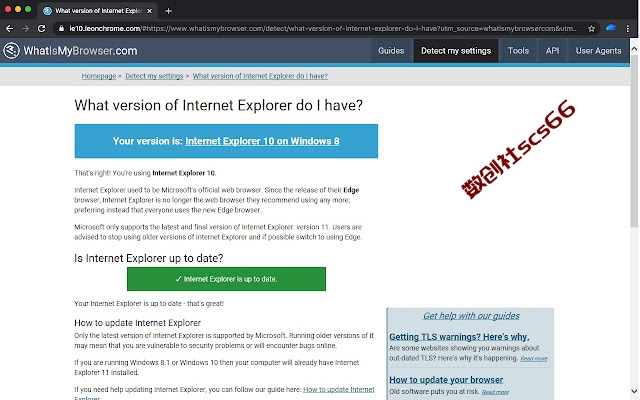Image resolution: width=640 pixels, height=400 pixels.
Task: Open a new tab with plus icon
Action: coord(168,11)
